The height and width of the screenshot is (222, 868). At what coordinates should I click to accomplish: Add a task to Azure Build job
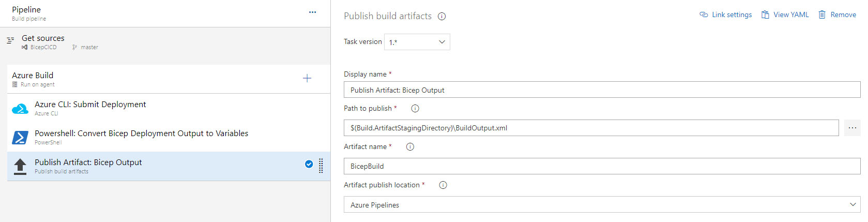307,79
